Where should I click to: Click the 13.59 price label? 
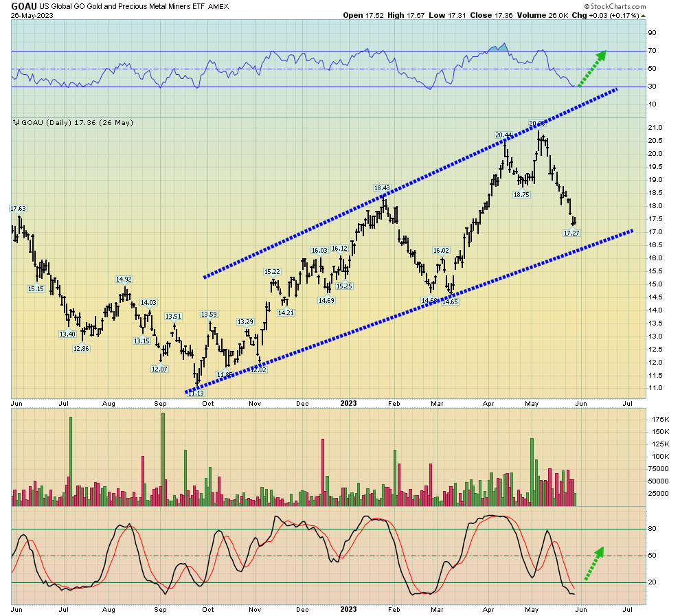[x=209, y=315]
